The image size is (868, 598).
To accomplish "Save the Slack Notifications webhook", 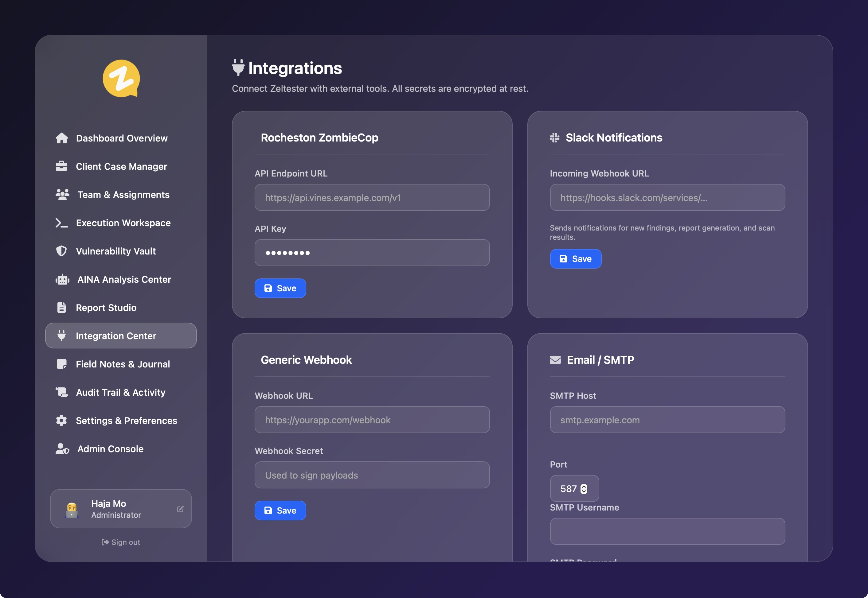I will (x=575, y=259).
